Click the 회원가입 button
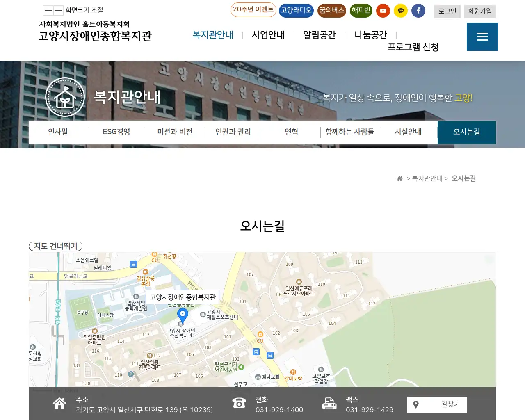The height and width of the screenshot is (420, 525). pos(480,11)
